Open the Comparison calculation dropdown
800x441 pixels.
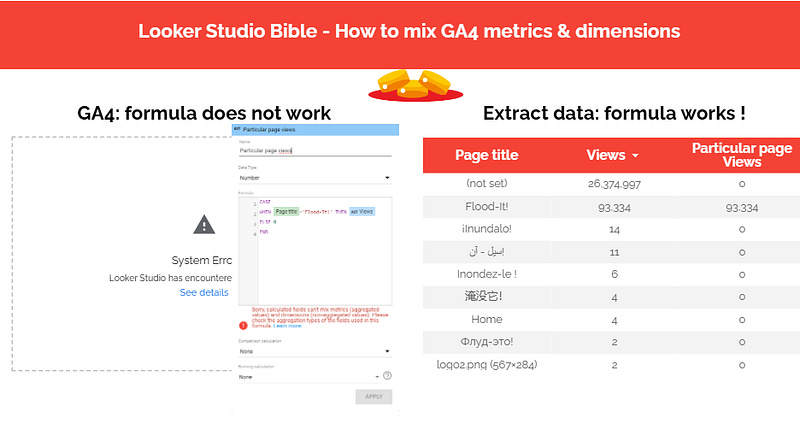(x=315, y=351)
